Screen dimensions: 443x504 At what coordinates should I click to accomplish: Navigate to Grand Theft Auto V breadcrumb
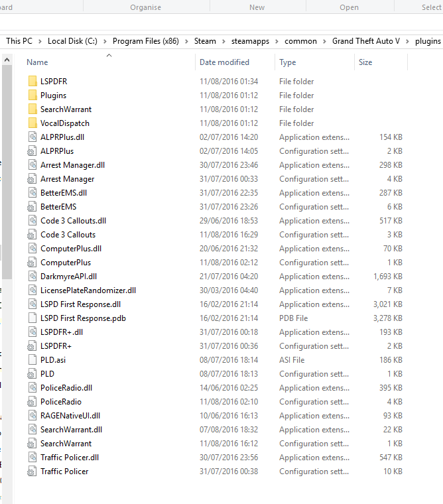pyautogui.click(x=366, y=41)
